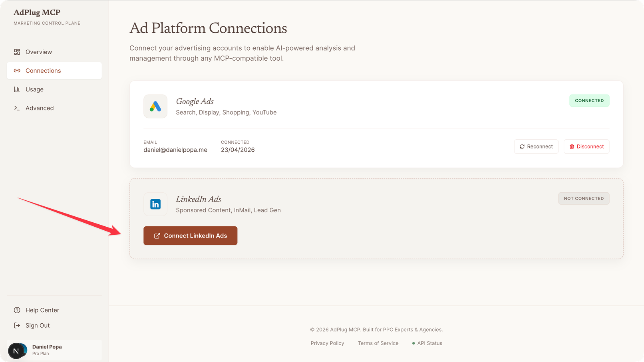Click the LinkedIn Ads heading
The width and height of the screenshot is (644, 362).
tap(199, 199)
